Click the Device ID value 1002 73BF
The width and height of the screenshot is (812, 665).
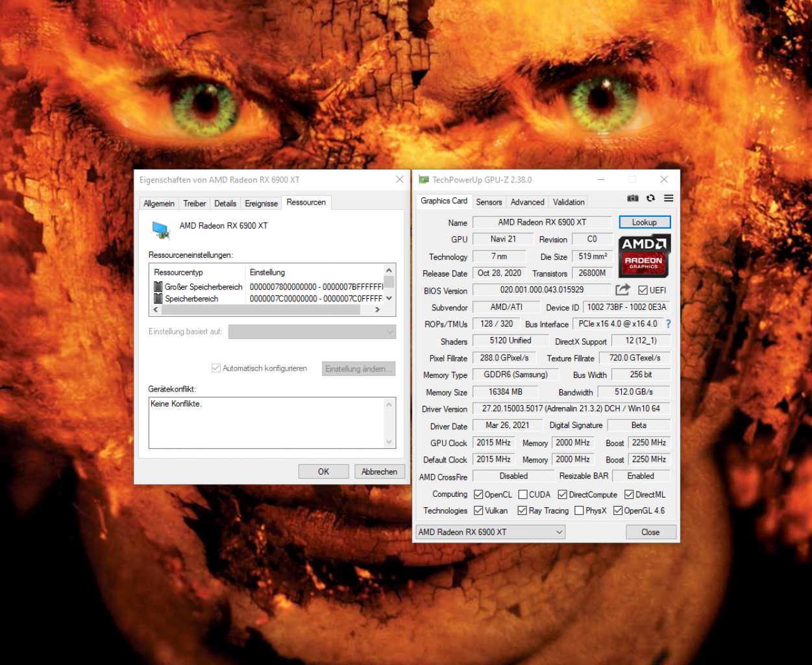(x=626, y=307)
